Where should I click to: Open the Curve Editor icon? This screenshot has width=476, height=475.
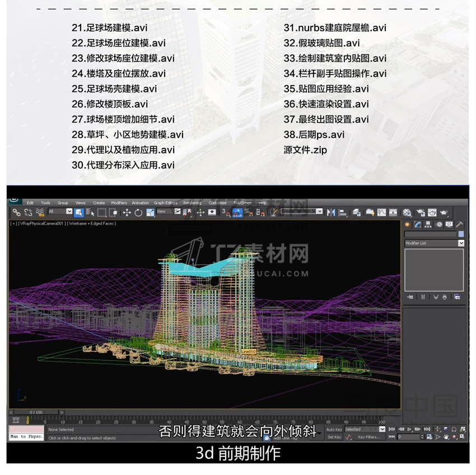click(381, 212)
